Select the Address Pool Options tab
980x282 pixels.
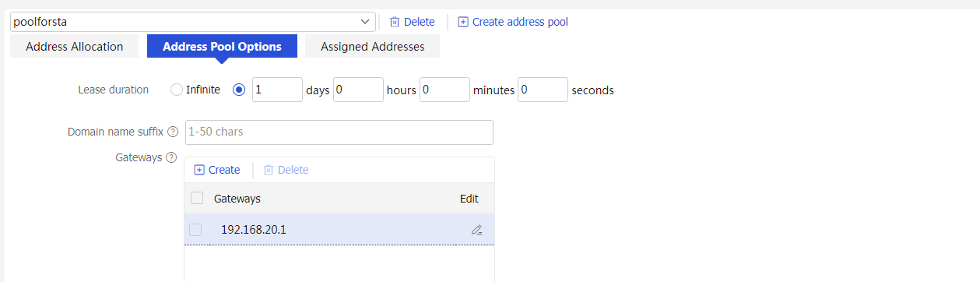click(x=222, y=47)
